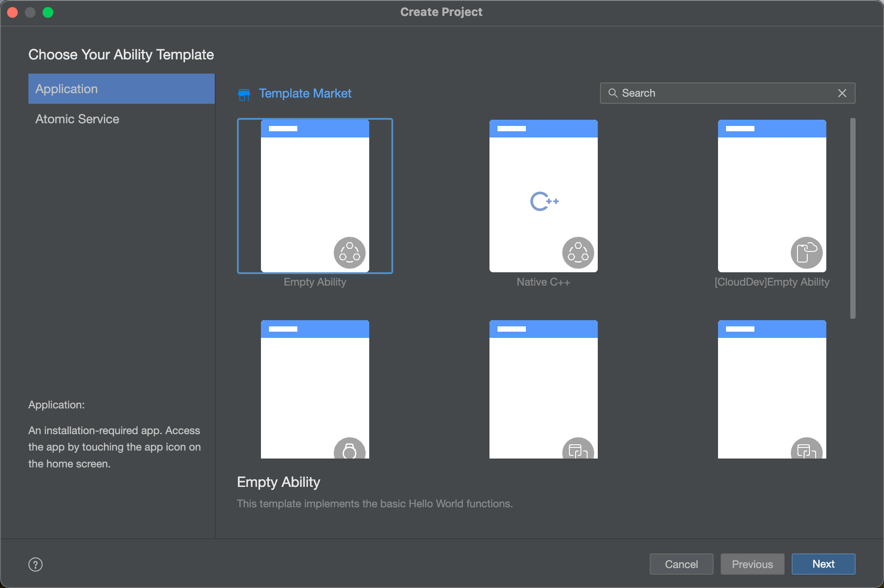Open the Template Market link

(x=305, y=93)
